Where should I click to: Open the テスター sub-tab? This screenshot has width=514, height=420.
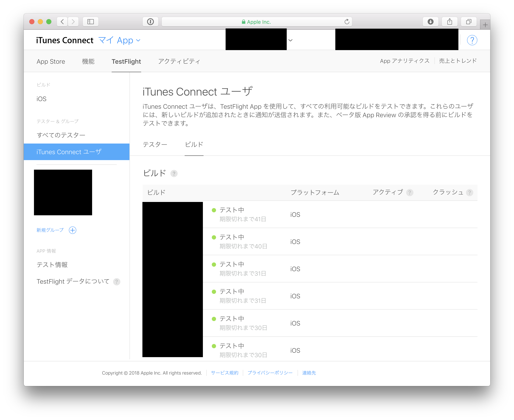[x=155, y=144]
